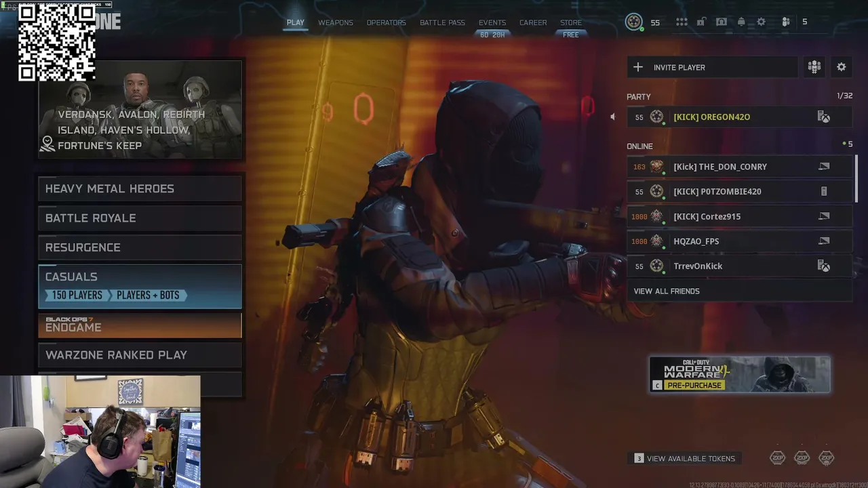Select friend TrrevOnKick
Viewport: 868px width, 488px height.
739,266
